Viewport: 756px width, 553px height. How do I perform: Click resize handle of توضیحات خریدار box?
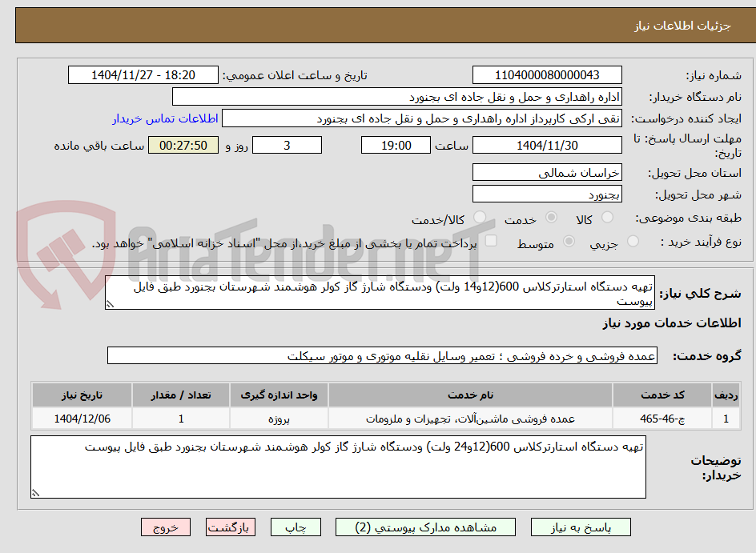point(35,493)
